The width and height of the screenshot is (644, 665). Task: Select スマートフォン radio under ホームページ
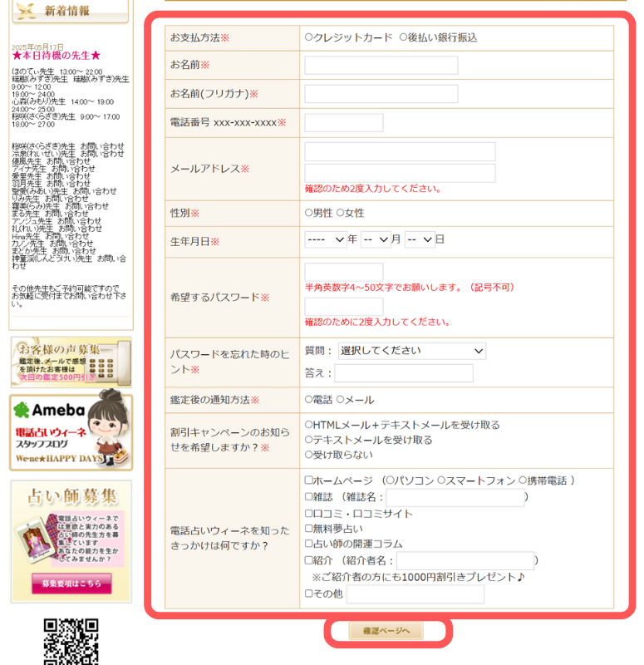(x=441, y=480)
